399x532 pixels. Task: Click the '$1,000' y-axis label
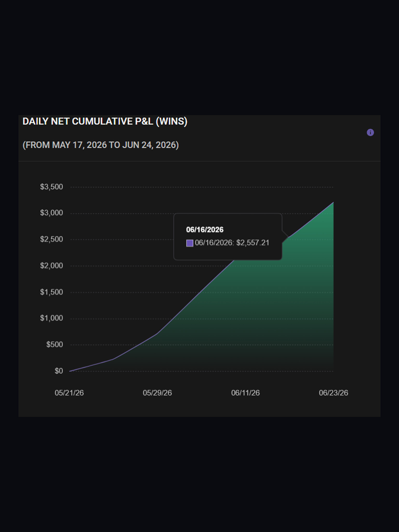[51, 318]
